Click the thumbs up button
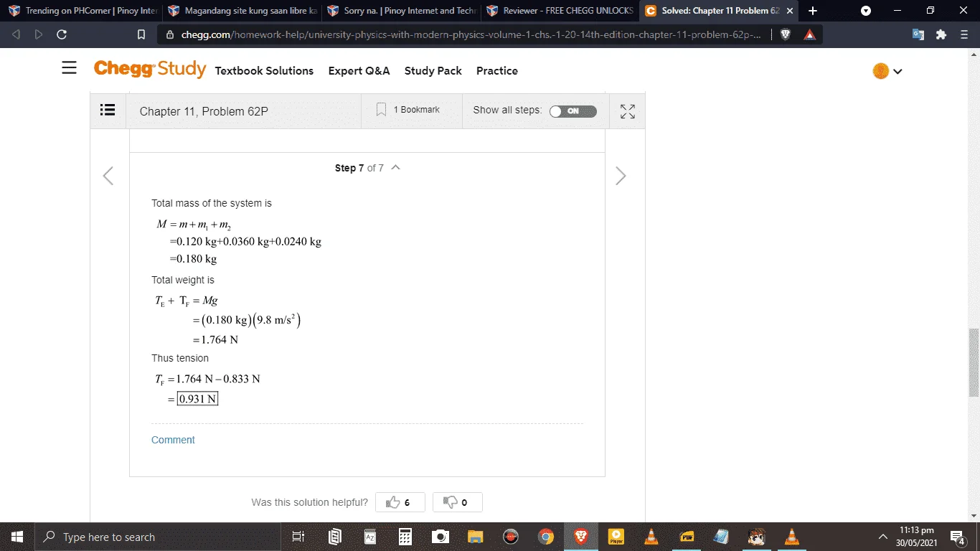The width and height of the screenshot is (980, 551). (x=400, y=502)
